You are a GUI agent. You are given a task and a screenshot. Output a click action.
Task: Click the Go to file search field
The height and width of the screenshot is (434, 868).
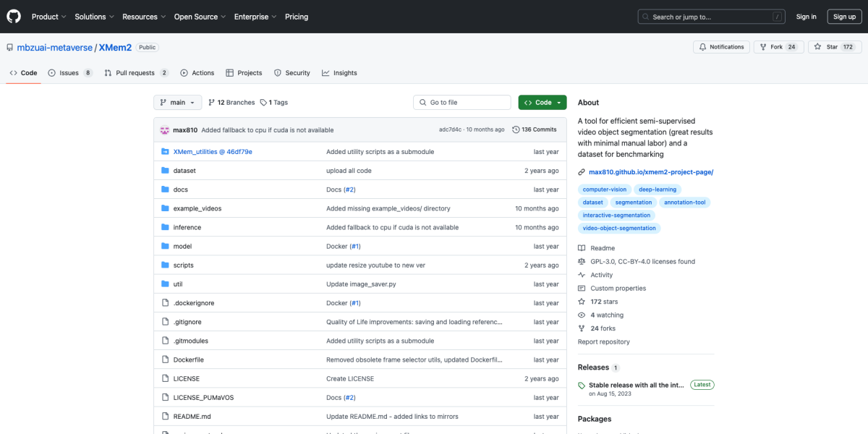(463, 103)
